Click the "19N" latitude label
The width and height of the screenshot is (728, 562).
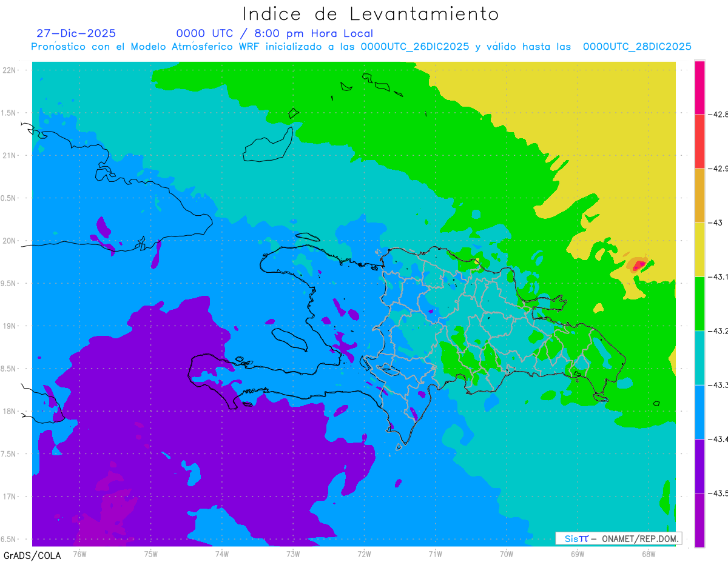click(x=10, y=326)
